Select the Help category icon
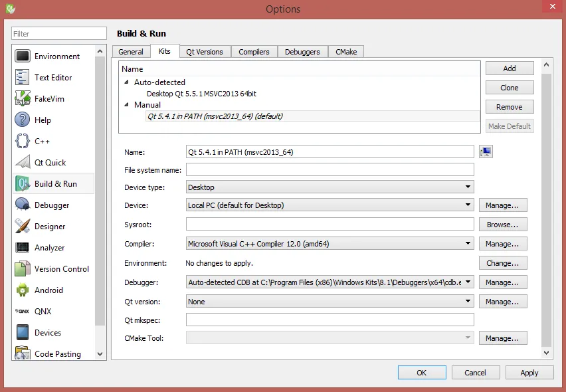 23,120
